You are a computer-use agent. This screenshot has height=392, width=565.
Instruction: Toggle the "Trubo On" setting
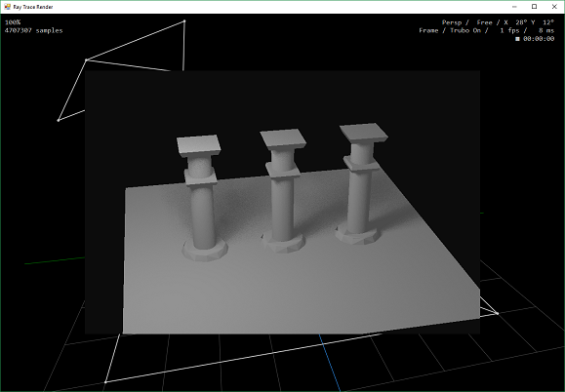465,30
